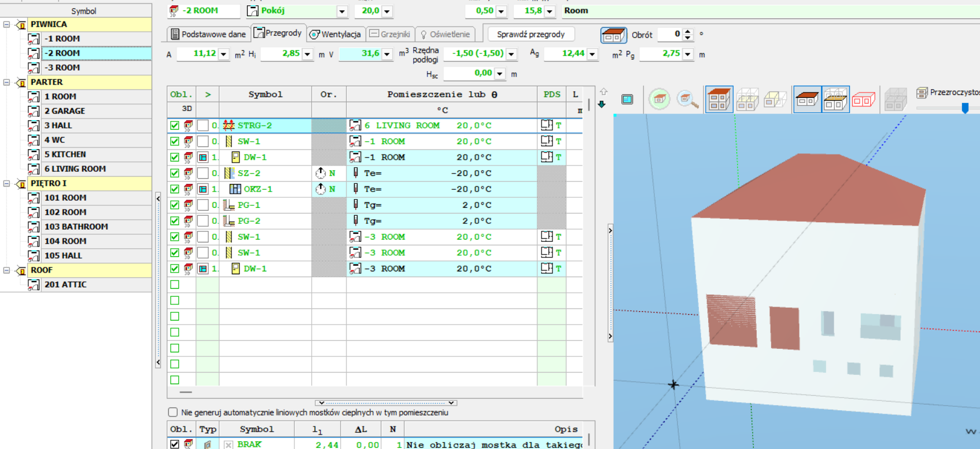This screenshot has width=980, height=449.
Task: Click the Sprawdź przegrody button
Action: [x=530, y=34]
